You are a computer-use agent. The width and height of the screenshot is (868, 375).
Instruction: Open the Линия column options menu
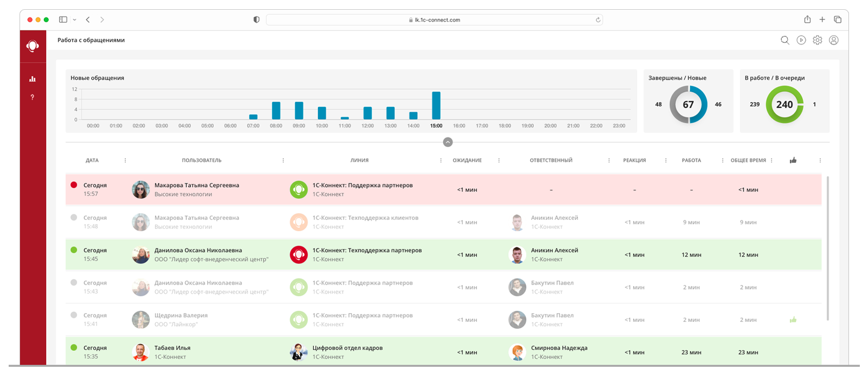pyautogui.click(x=441, y=161)
